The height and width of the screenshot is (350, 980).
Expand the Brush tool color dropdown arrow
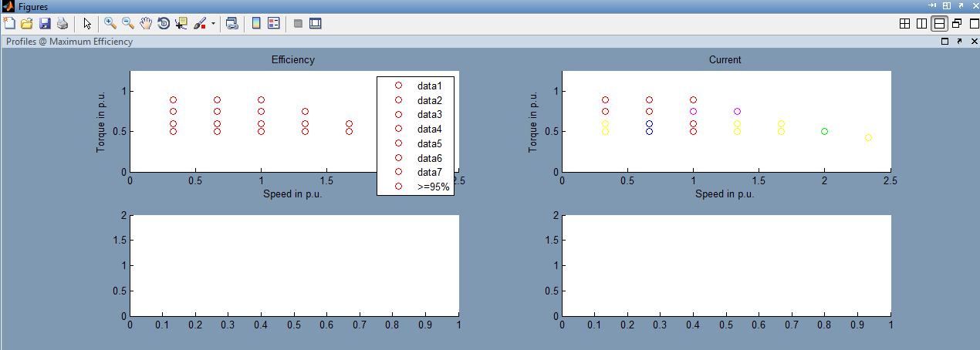pos(213,24)
